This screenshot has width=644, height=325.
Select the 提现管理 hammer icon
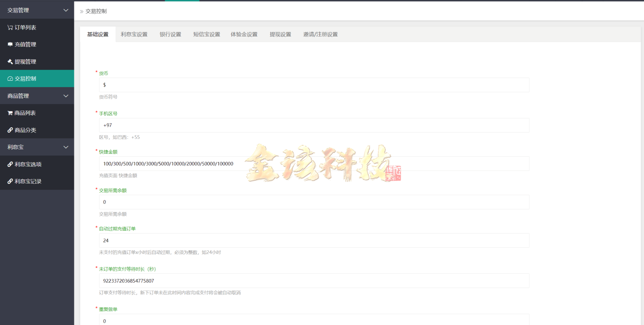pos(10,61)
